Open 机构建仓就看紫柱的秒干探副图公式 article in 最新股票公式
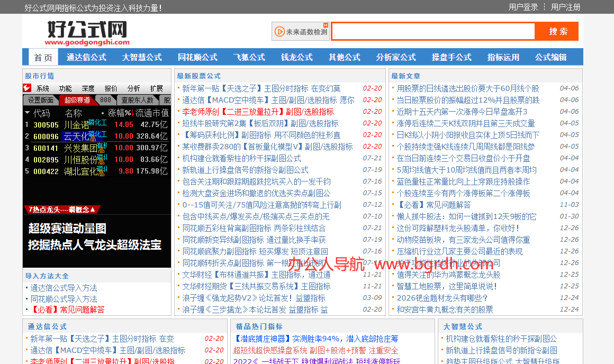Image resolution: width=614 pixels, height=364 pixels. (241, 159)
